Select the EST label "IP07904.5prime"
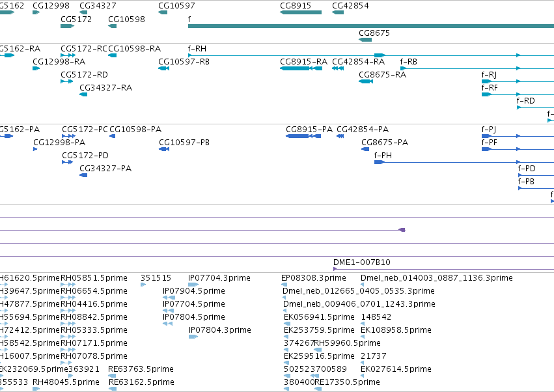Viewport: 554px width, 392px height. coord(194,291)
